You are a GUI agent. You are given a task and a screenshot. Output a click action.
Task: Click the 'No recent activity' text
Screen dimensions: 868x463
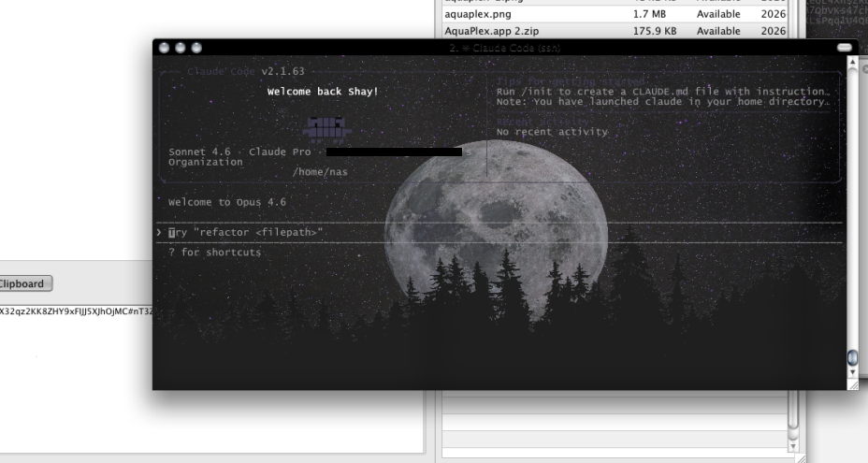click(x=552, y=132)
